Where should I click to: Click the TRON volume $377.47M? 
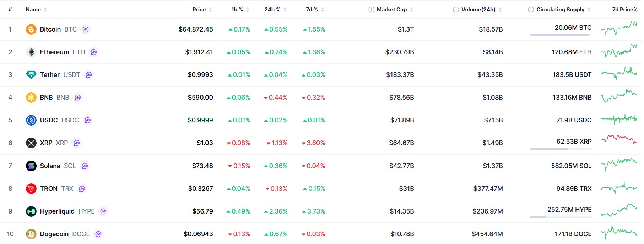click(x=488, y=189)
